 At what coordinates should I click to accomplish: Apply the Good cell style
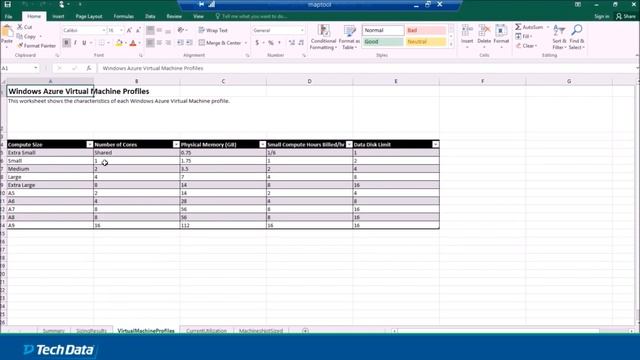tap(382, 42)
